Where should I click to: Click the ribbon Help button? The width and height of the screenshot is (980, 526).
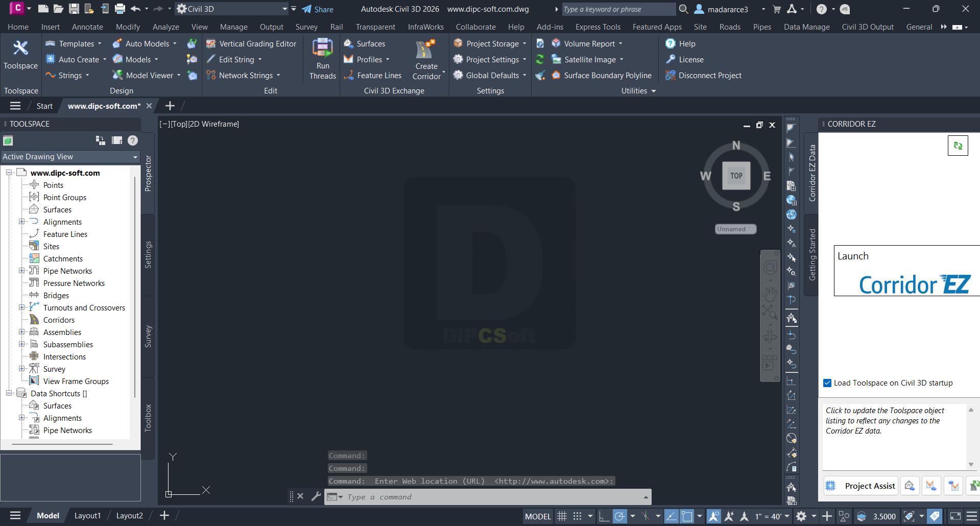(681, 44)
